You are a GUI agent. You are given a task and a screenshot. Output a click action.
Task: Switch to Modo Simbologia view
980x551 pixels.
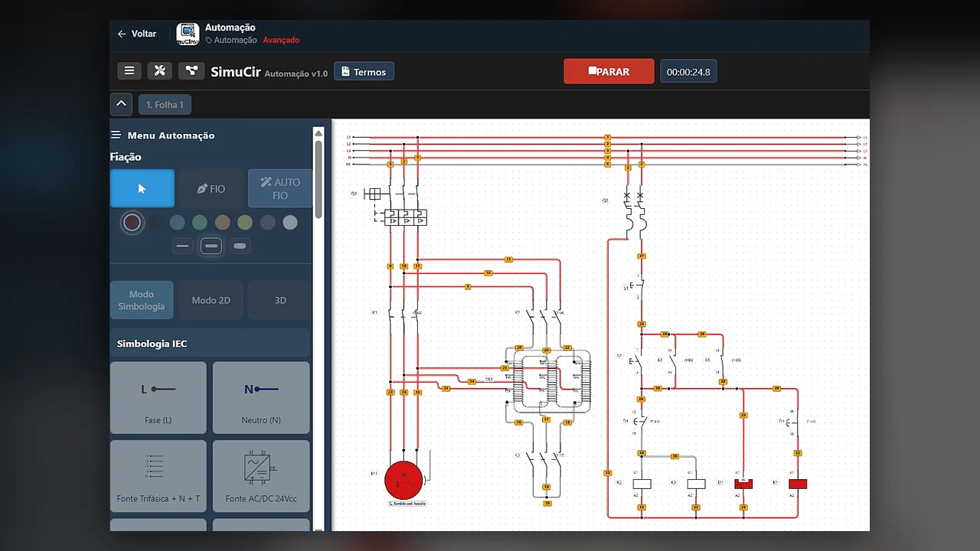(142, 300)
